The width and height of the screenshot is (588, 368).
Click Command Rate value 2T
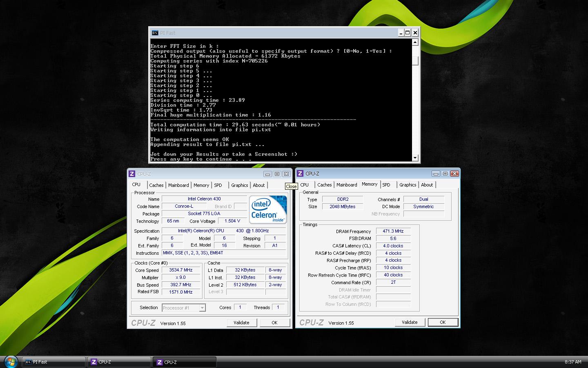click(393, 283)
